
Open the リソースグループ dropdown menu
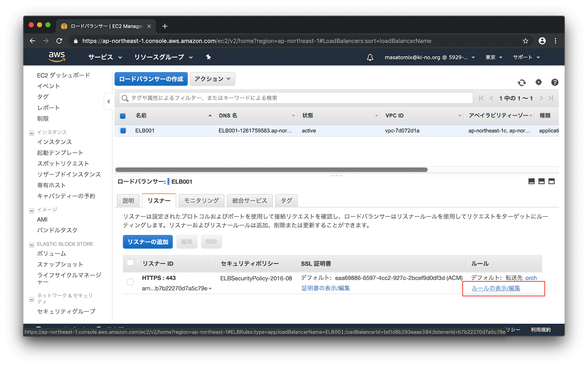coord(163,57)
